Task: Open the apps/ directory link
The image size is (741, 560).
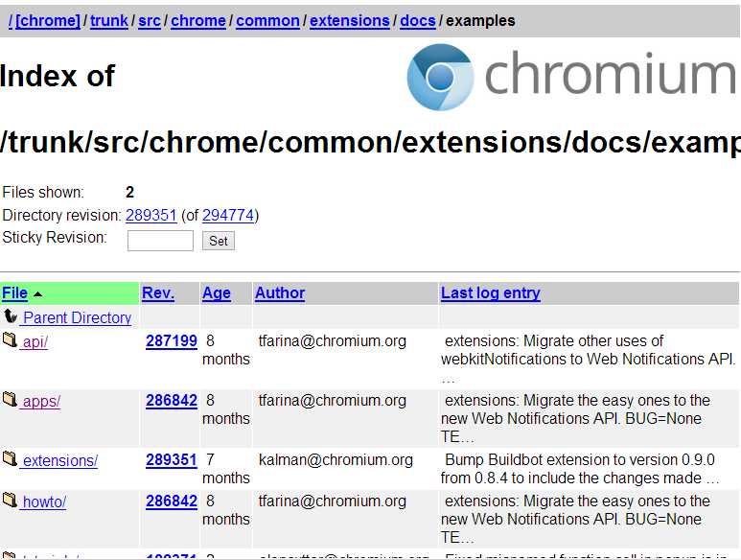Action: pos(41,401)
